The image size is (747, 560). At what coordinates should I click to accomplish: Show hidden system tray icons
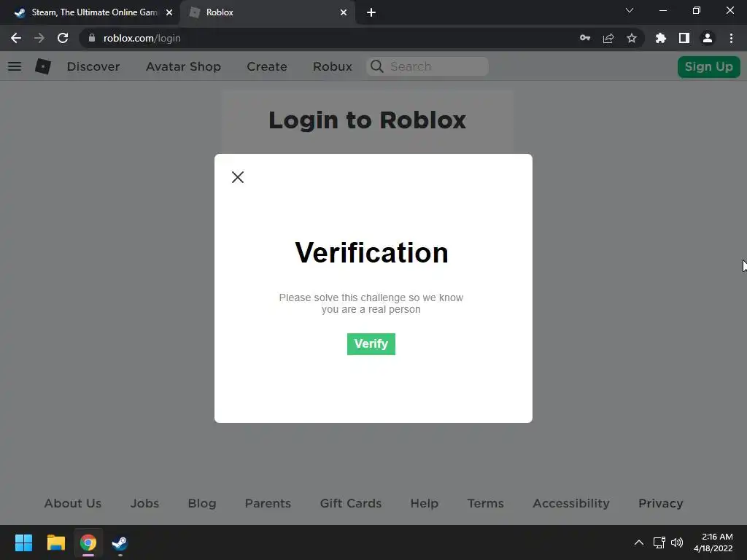639,542
